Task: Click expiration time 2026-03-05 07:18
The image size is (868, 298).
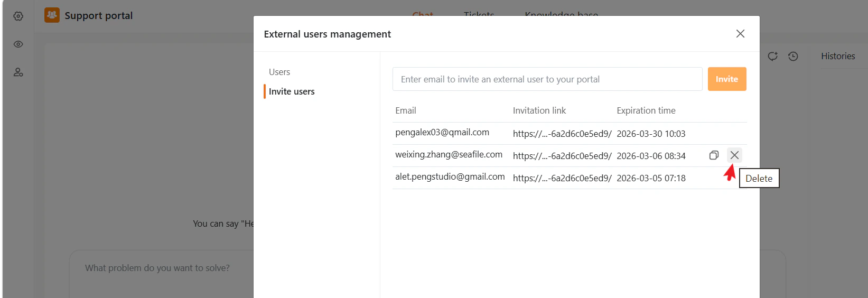Action: [651, 178]
